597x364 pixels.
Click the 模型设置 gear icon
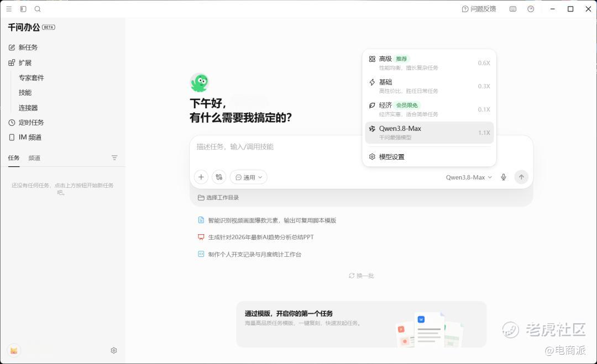373,157
